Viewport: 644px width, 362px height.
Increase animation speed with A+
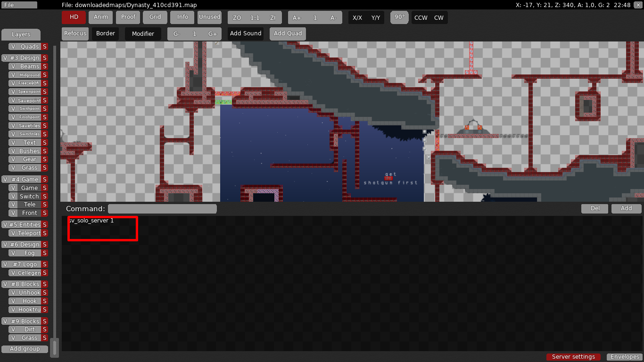297,18
